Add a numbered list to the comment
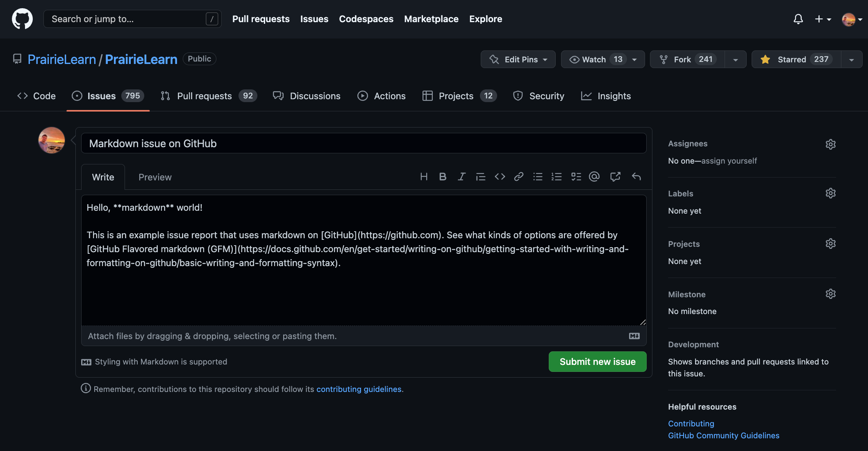 [557, 177]
